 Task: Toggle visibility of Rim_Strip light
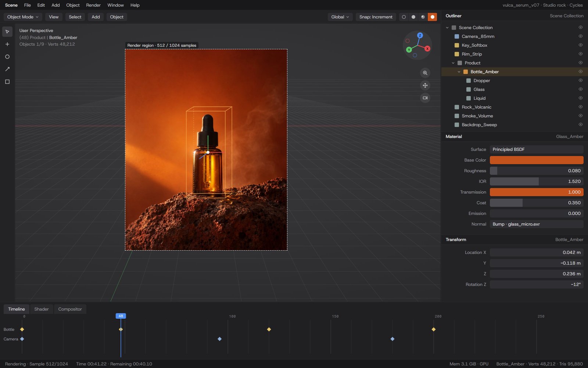pos(581,54)
